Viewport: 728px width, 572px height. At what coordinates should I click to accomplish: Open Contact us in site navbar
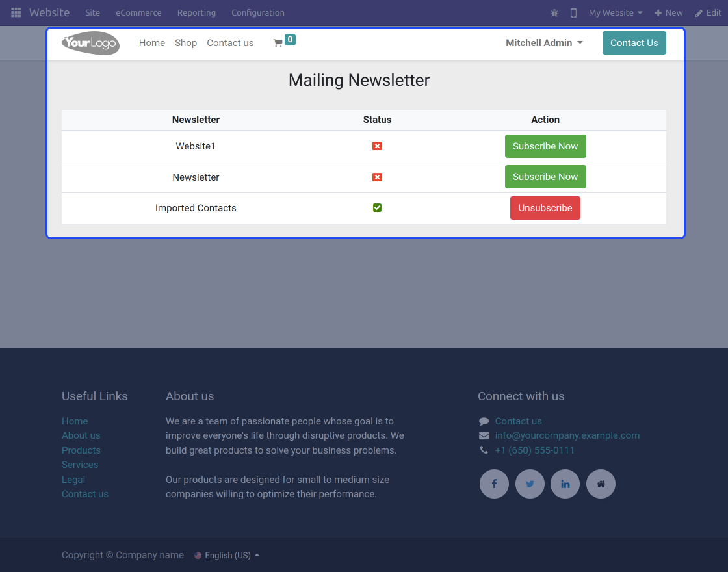[230, 43]
